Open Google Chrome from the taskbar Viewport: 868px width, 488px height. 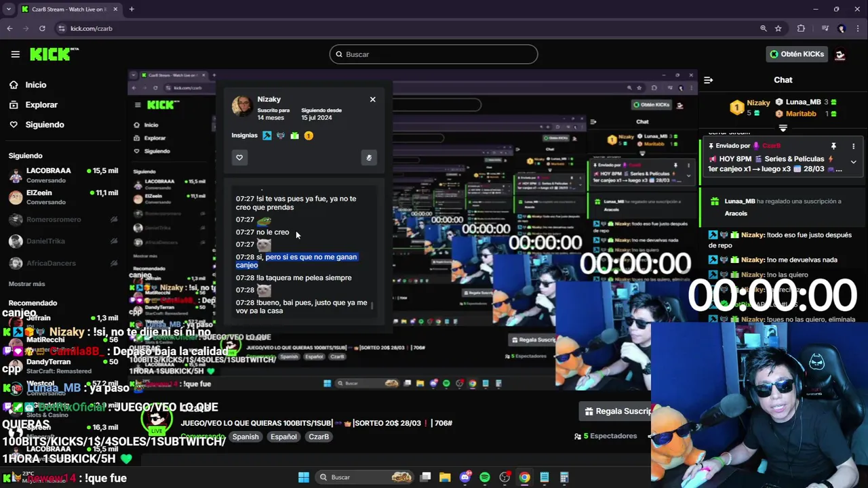coord(524,477)
